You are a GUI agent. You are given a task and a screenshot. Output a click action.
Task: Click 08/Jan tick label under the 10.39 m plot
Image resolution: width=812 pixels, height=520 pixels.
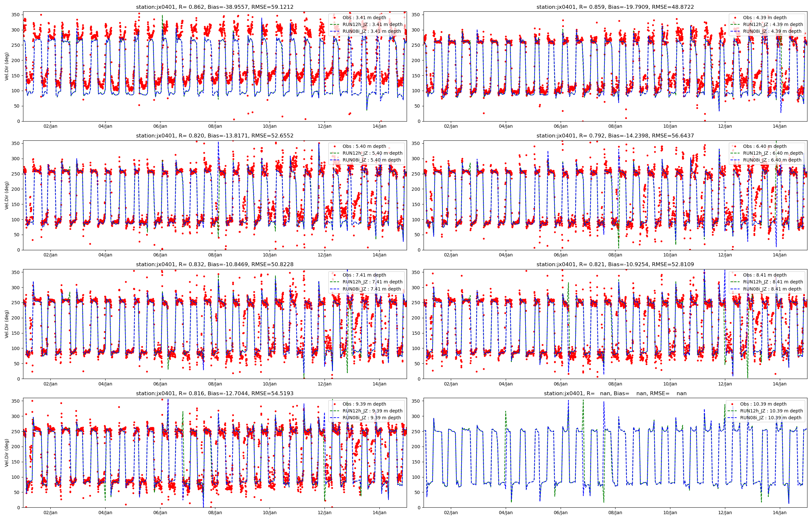615,513
